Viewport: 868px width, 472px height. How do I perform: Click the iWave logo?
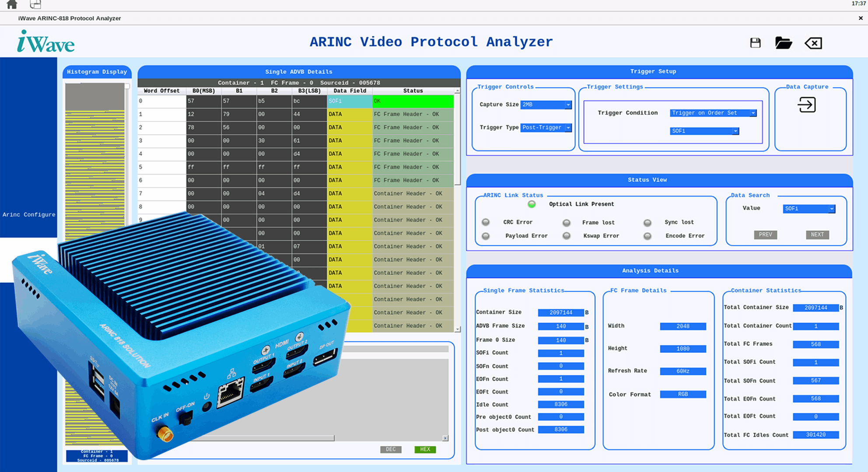(x=46, y=42)
